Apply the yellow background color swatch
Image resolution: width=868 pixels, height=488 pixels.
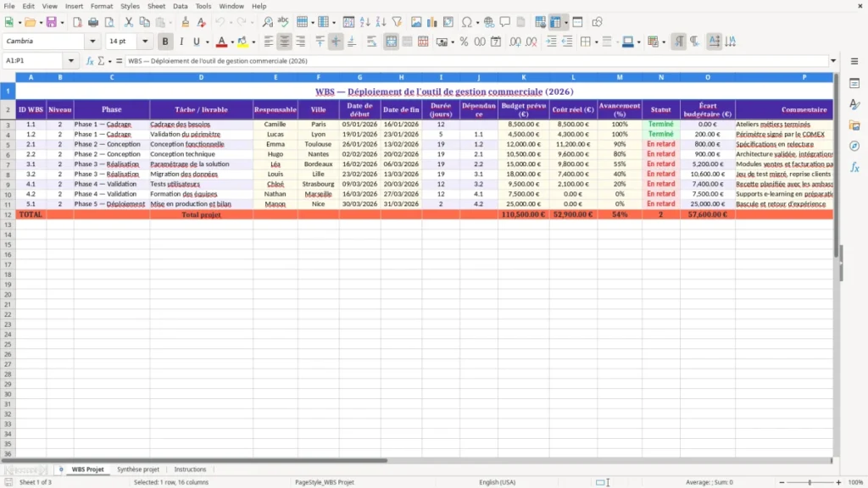click(x=242, y=42)
